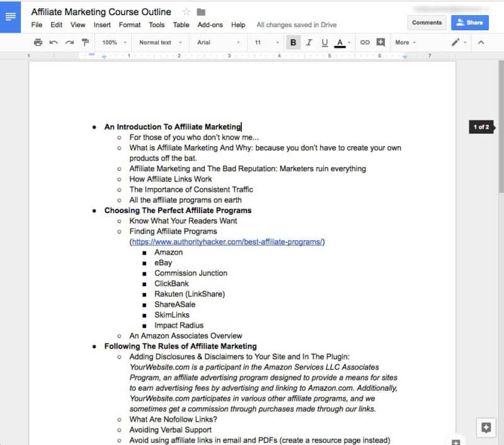Click the right margin marker on the ruler
Screen dimensions: 504x445
[405, 57]
